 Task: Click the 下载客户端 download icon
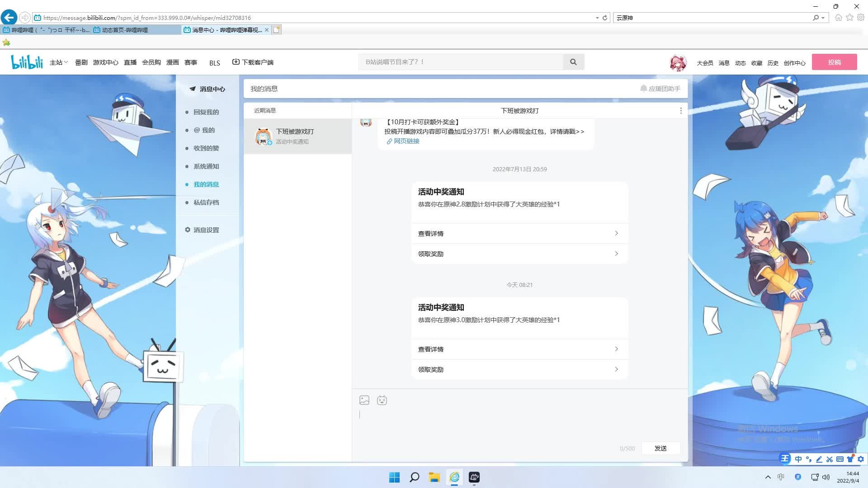(x=236, y=62)
